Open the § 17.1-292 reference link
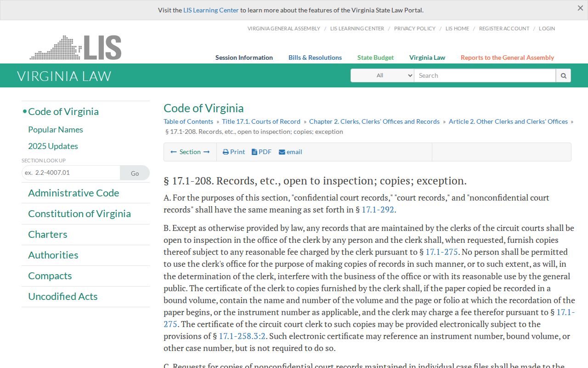Screen dimensions: 588x368 point(378,210)
